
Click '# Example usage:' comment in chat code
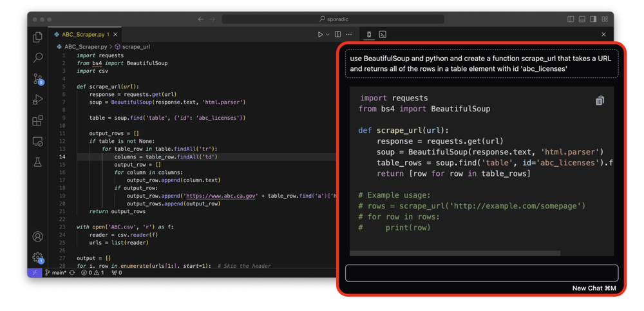click(394, 195)
